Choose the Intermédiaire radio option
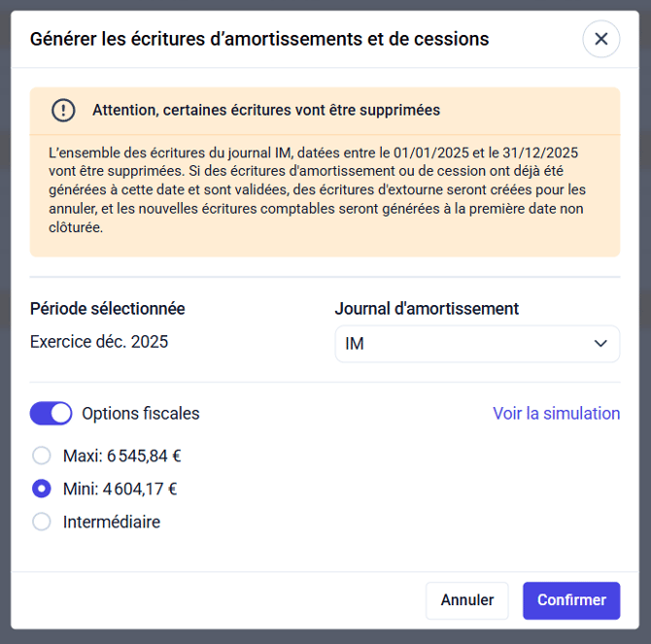 [x=42, y=522]
